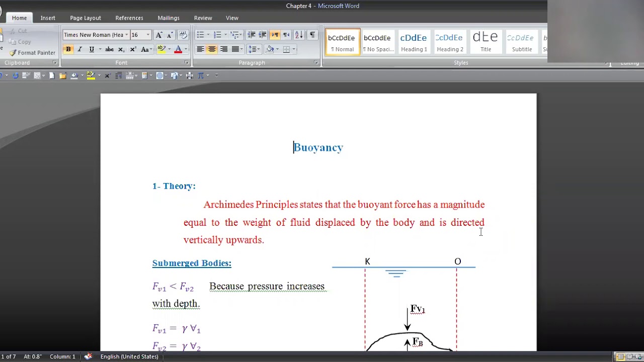Click Format Painter brush
Screen dimensions: 644x362
click(32, 53)
